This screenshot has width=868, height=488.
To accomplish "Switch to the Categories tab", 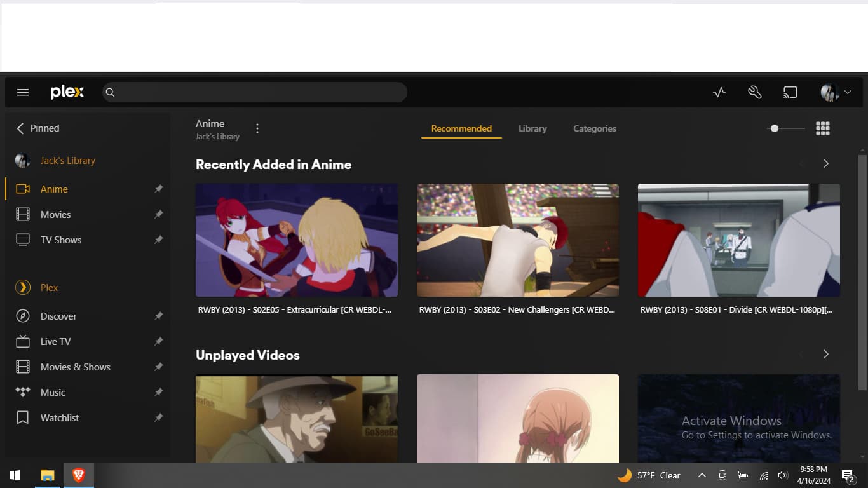I will 595,128.
